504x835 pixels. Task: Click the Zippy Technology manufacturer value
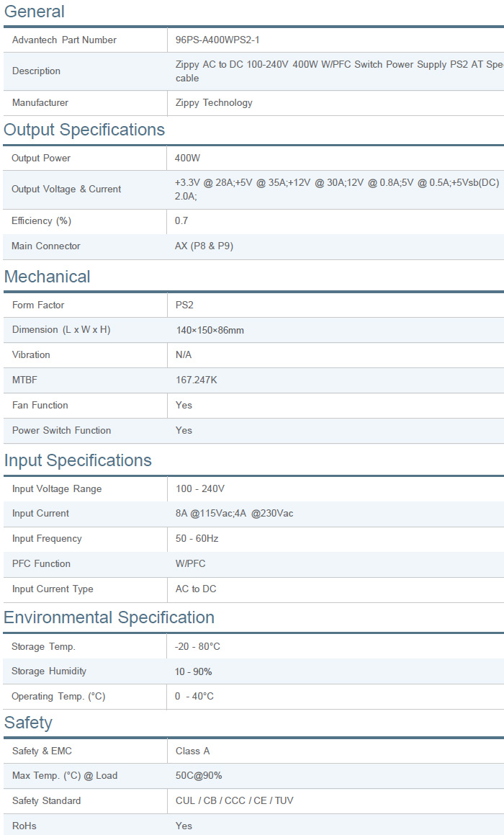click(x=214, y=102)
